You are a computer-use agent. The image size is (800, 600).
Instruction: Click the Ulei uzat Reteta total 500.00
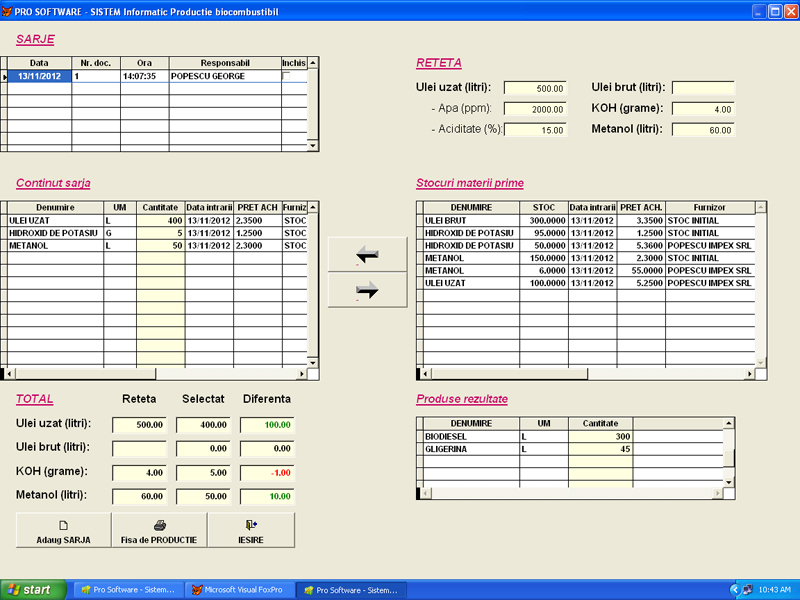point(139,424)
